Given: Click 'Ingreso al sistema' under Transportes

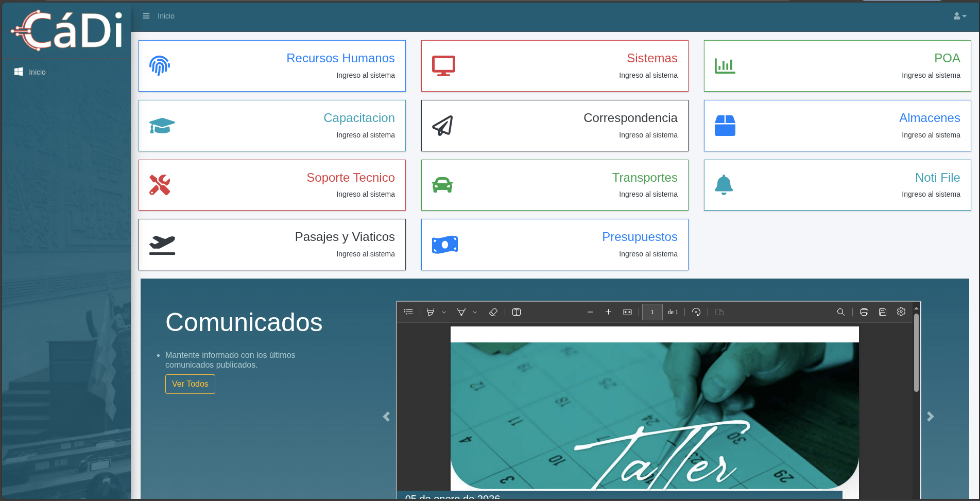Looking at the screenshot, I should (648, 194).
